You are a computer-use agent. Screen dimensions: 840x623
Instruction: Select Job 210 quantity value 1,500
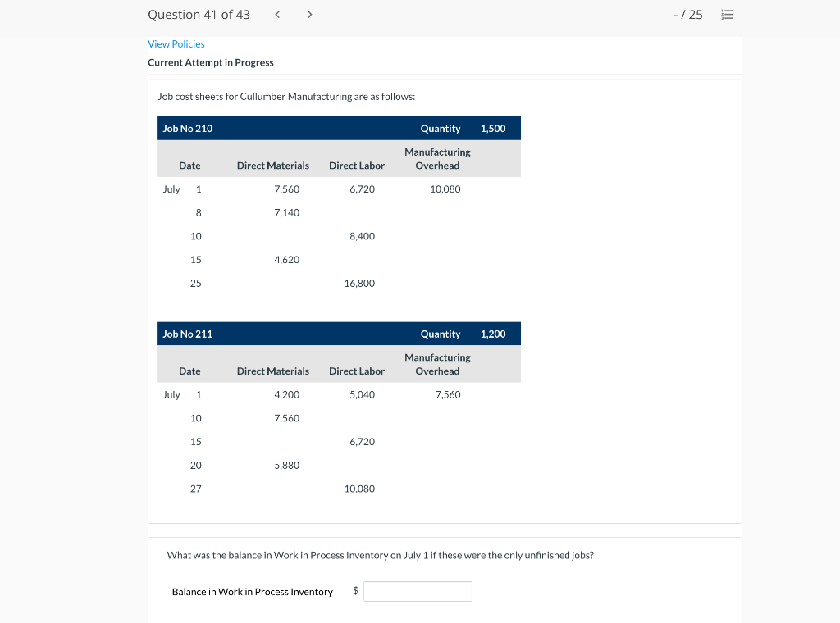[493, 129]
